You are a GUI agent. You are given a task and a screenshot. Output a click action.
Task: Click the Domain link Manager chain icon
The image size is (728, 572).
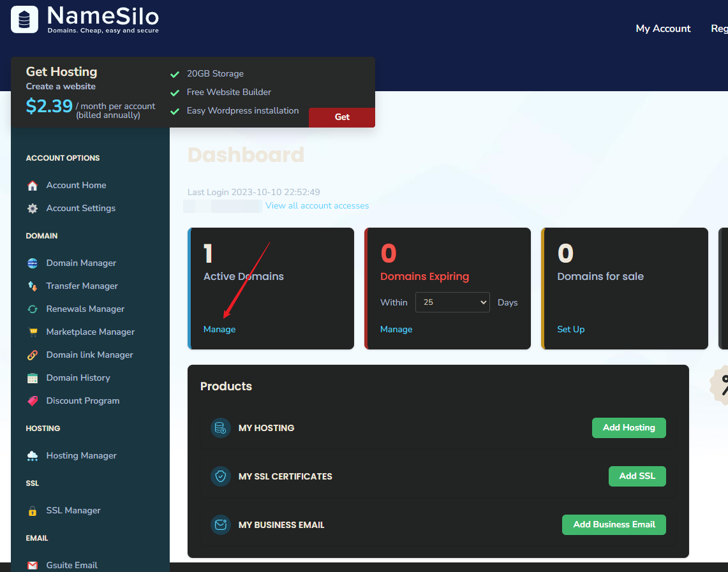pyautogui.click(x=33, y=355)
